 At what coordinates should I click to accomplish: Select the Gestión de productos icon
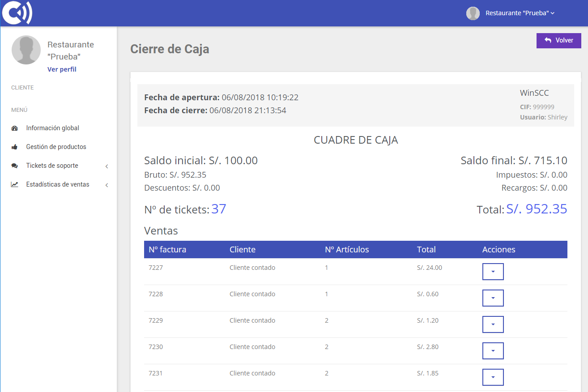click(15, 146)
